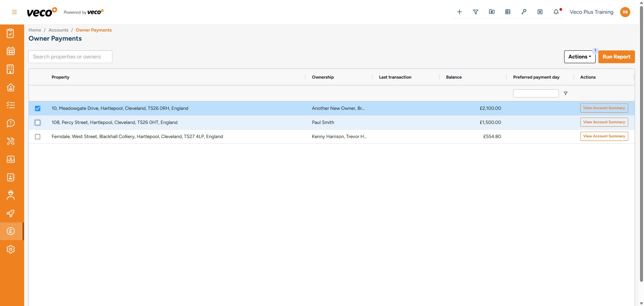The height and width of the screenshot is (306, 644).
Task: Click the key icon in top toolbar
Action: [x=524, y=12]
